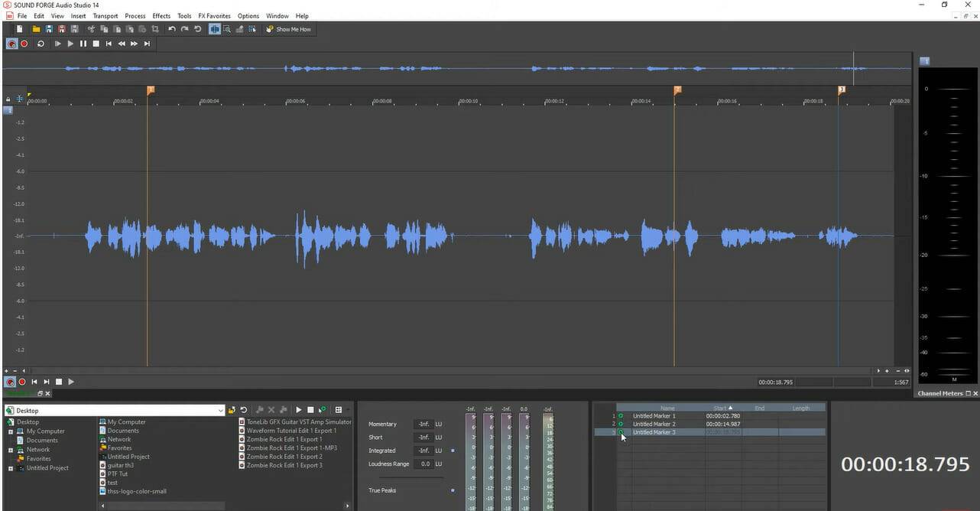Pause playback using the transport Pause button
980x511 pixels.
tap(83, 44)
